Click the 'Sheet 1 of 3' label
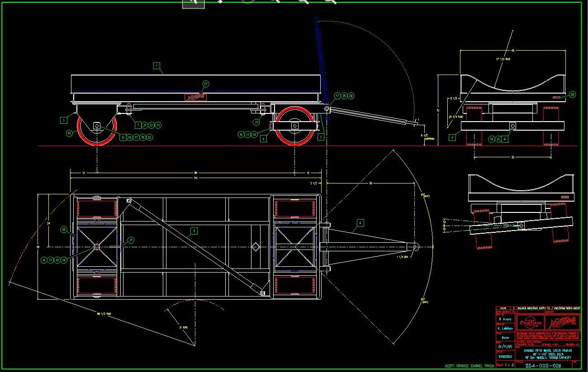The height and width of the screenshot is (372, 588). point(505,365)
